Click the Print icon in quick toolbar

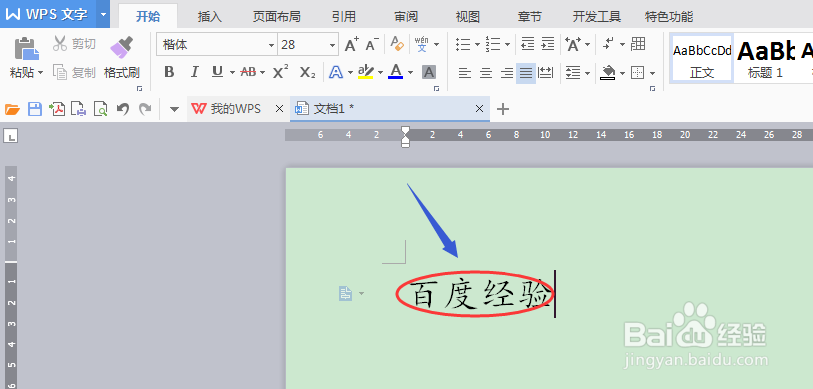click(x=78, y=109)
